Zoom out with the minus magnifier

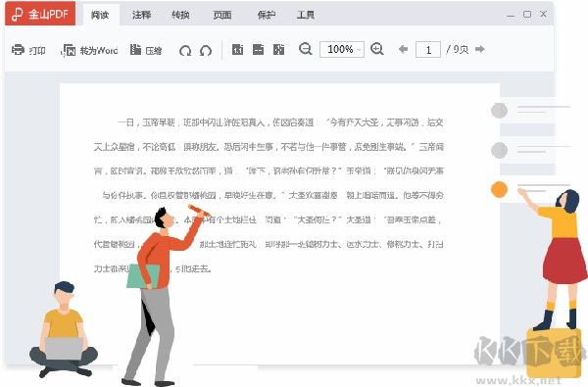(x=305, y=49)
